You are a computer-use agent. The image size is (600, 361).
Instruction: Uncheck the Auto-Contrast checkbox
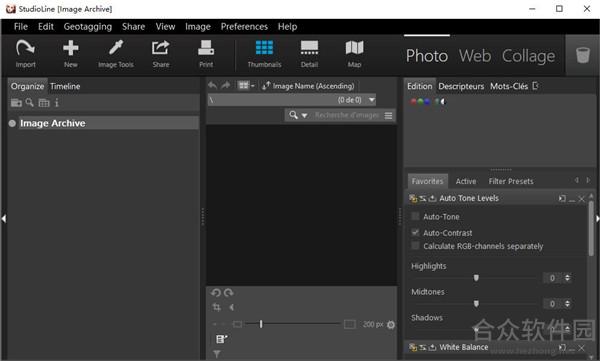[415, 232]
